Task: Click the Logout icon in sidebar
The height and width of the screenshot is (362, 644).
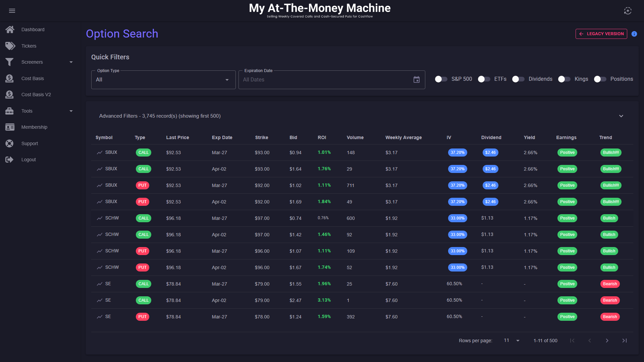Action: click(x=9, y=160)
